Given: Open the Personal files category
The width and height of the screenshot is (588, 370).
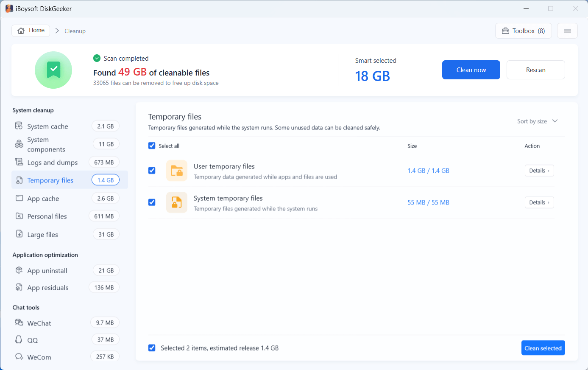Looking at the screenshot, I should 70,216.
